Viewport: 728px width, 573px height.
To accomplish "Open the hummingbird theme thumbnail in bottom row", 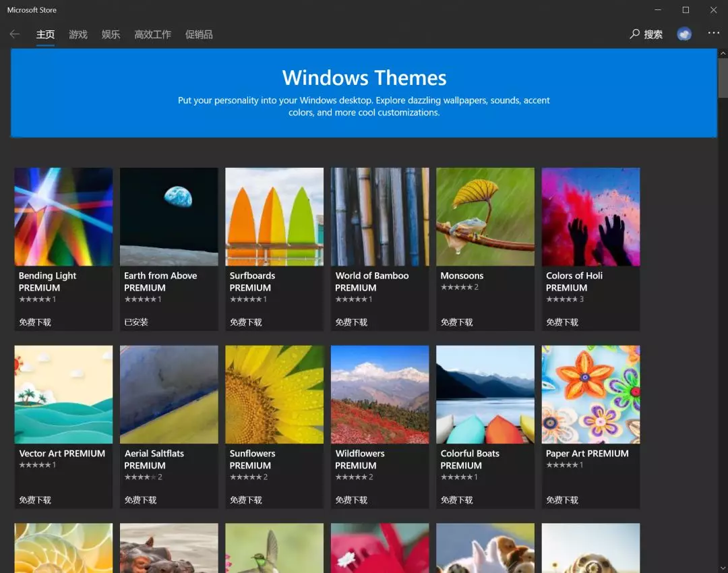I will [274, 548].
